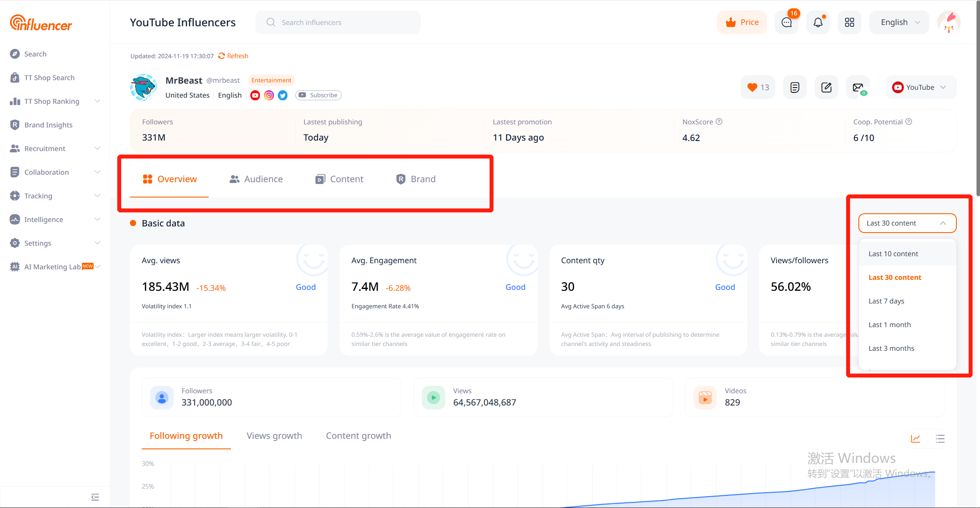Screen dimensions: 980x508
Task: Collapse the left sidebar menu icon
Action: click(95, 497)
